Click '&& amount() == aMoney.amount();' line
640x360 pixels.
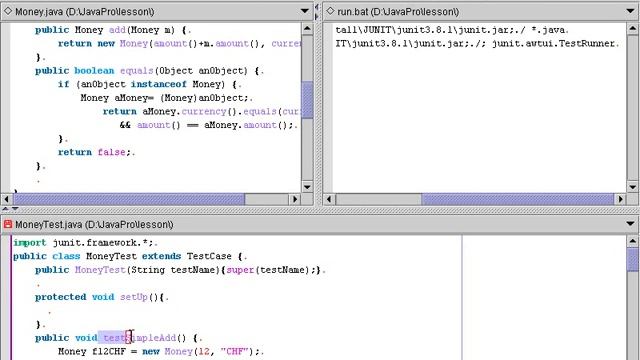click(208, 125)
